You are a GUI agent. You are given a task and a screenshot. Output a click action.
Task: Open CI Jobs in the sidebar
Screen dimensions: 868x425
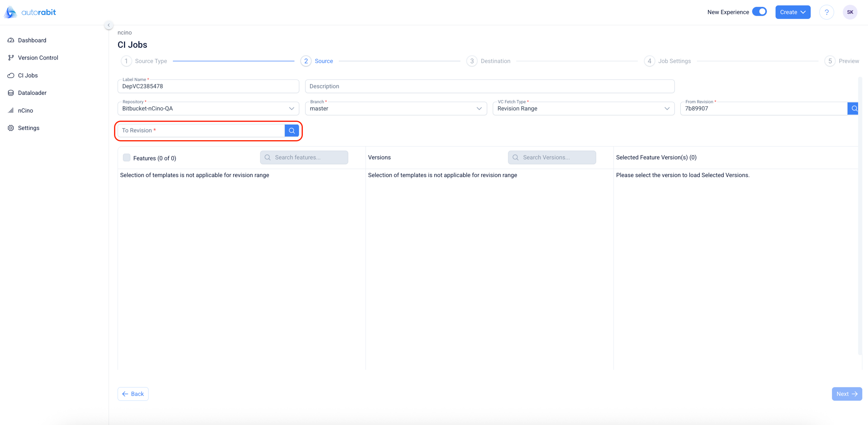tap(28, 75)
